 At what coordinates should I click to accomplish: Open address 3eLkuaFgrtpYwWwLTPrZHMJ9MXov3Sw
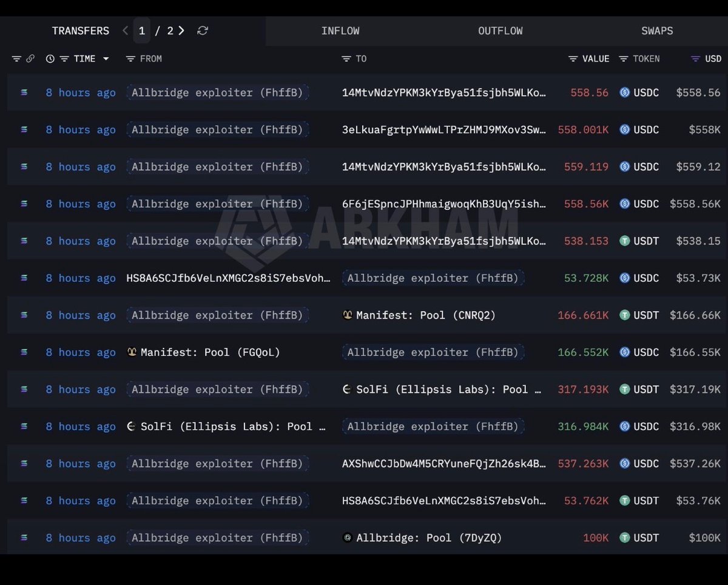coord(444,130)
